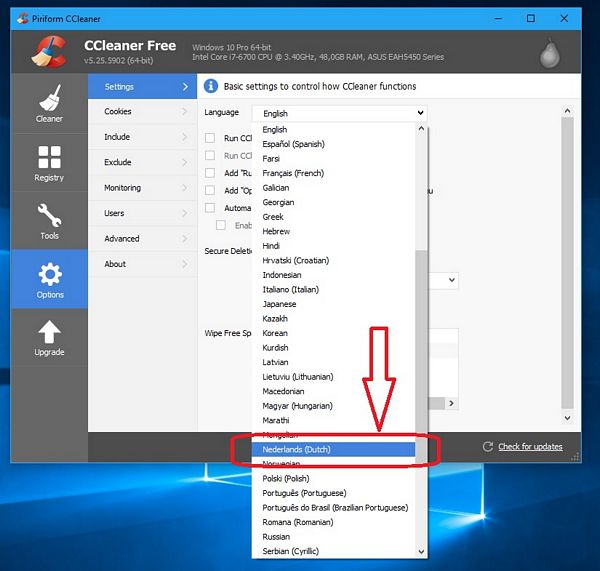The image size is (600, 571).
Task: Click right arrow of Wipe Free Space list scrollbar
Action: pos(452,403)
